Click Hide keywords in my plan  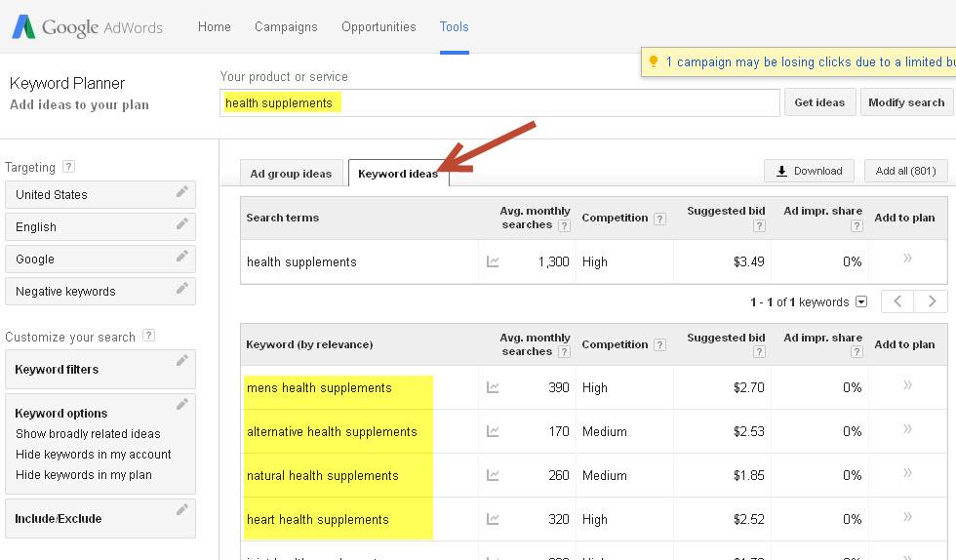pos(84,474)
